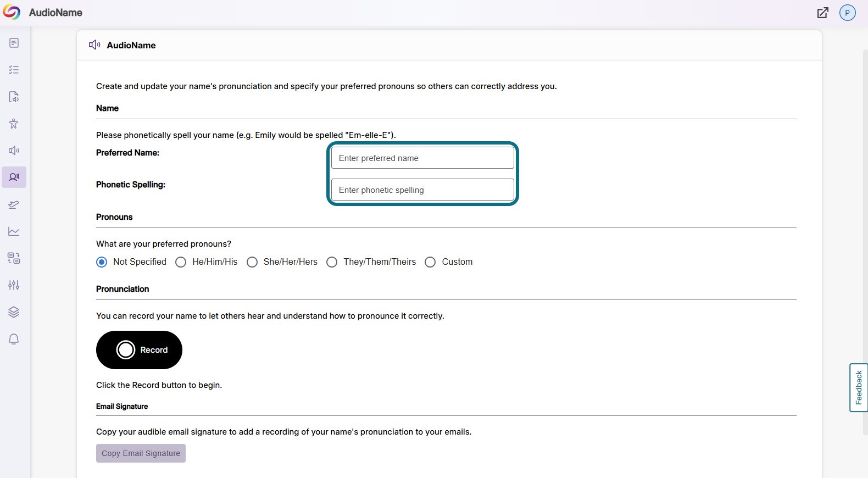
Task: Click 'What are your preferred pronouns?' text
Action: (x=164, y=244)
